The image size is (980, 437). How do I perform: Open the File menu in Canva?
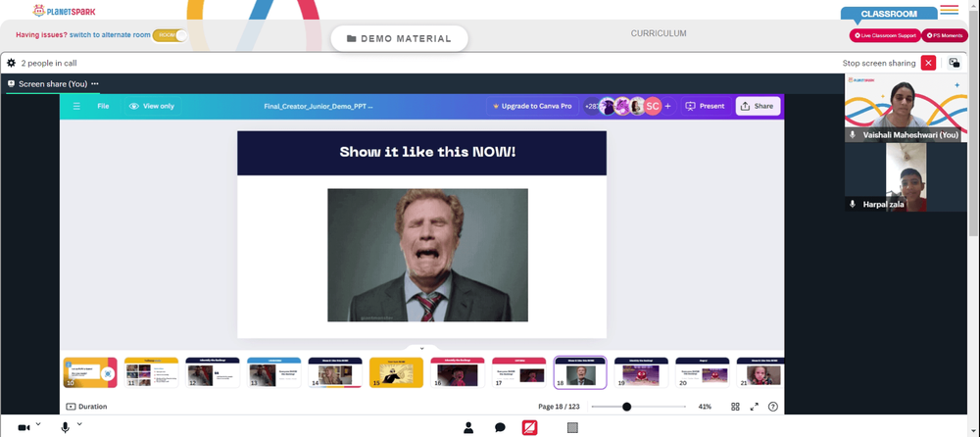click(103, 106)
